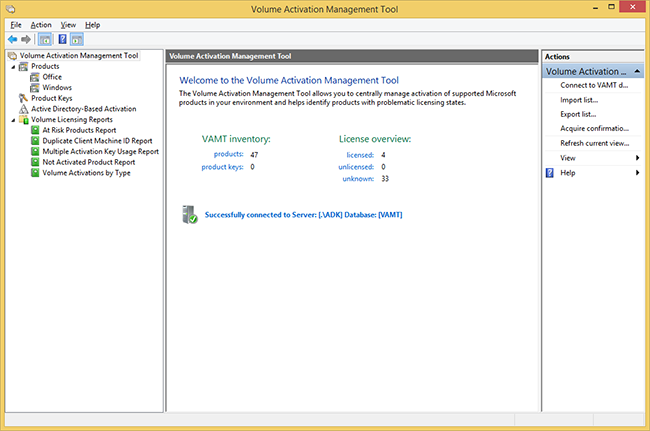
Task: Toggle the Show/Hide Action Pane icon
Action: click(x=77, y=39)
